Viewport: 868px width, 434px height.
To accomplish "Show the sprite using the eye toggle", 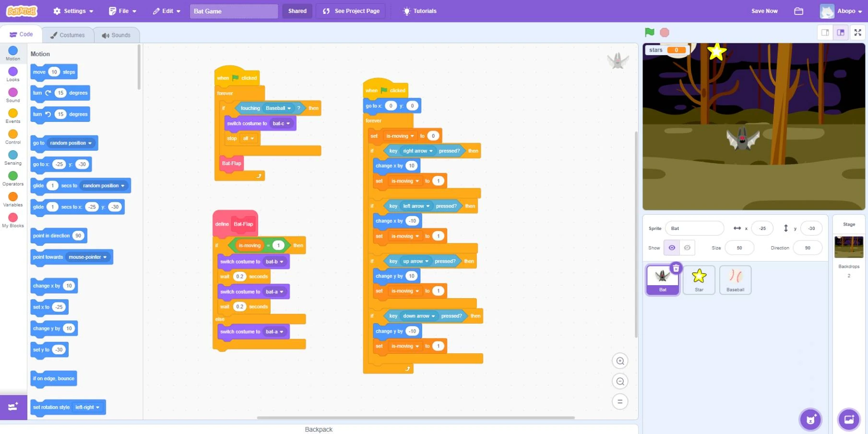I will (672, 248).
